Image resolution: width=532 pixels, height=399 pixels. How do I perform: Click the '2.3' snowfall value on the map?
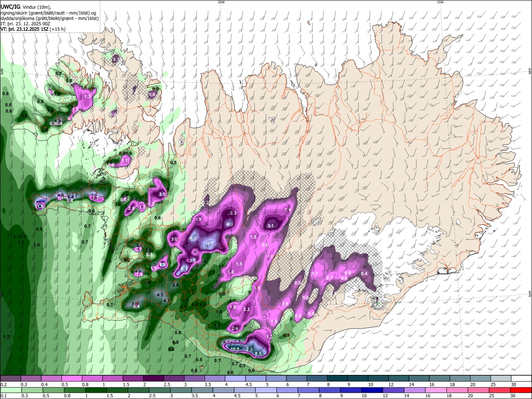pos(233,213)
